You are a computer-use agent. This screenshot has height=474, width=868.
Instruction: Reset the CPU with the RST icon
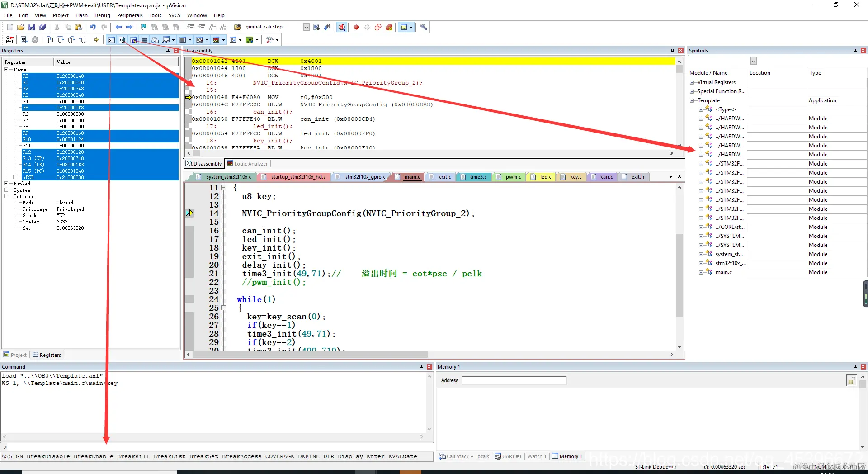coord(10,40)
